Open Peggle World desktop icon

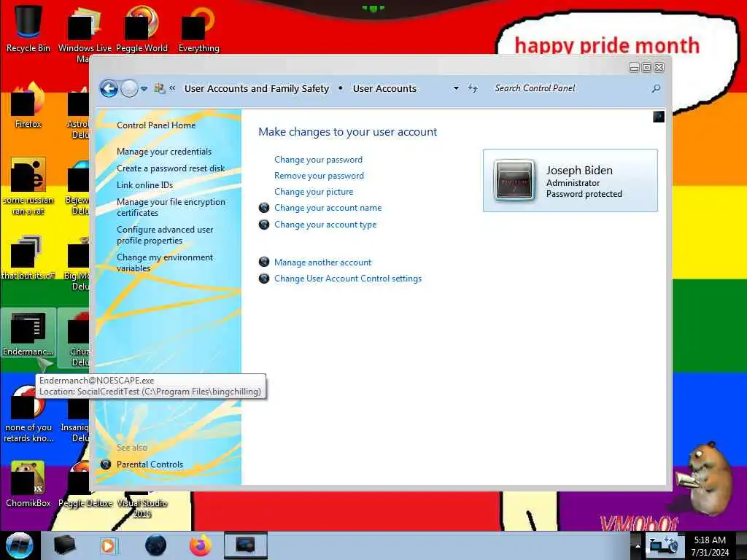142,28
